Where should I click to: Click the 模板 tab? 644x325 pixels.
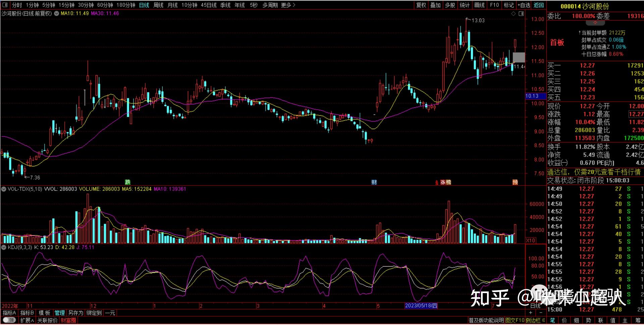coord(44,313)
